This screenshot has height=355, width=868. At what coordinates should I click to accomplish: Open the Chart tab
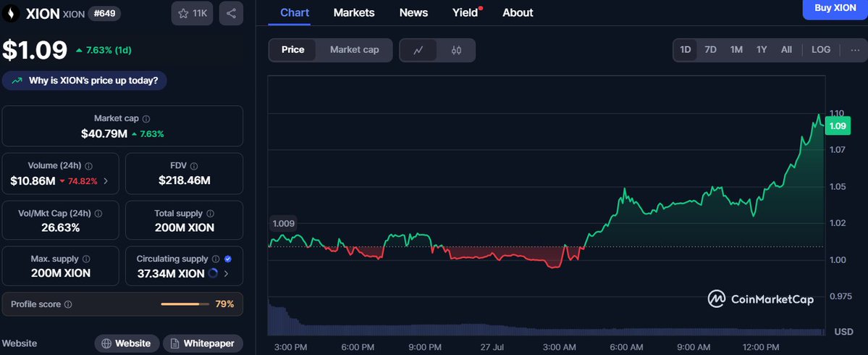[x=295, y=12]
